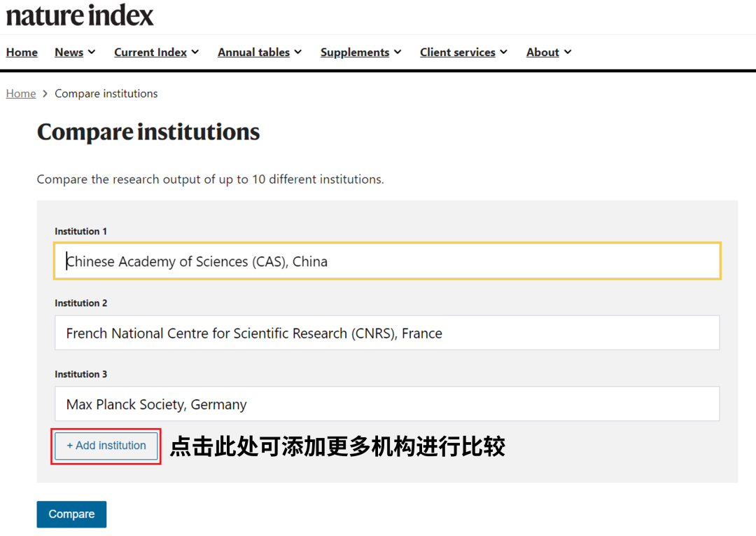The width and height of the screenshot is (756, 536).
Task: Expand the News chevron arrow
Action: point(92,52)
